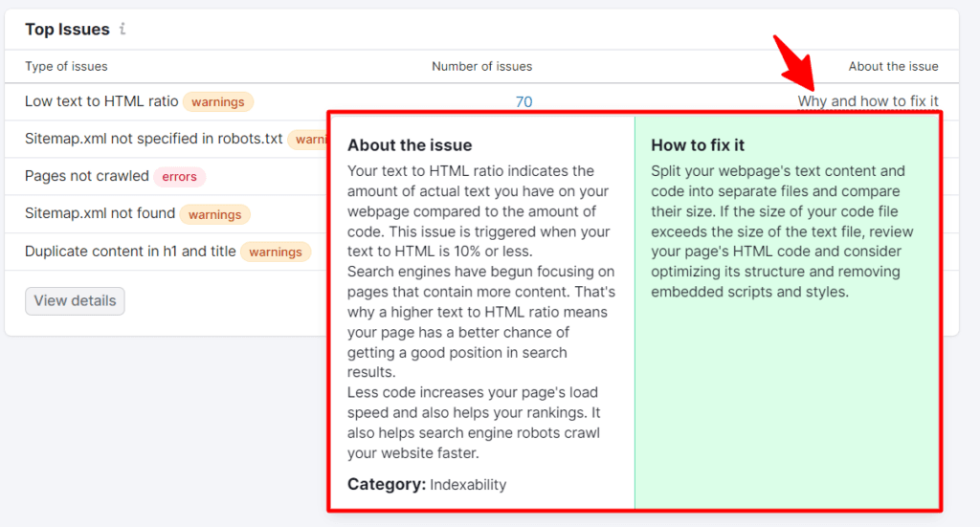Click the 'Type of issues' column header
This screenshot has height=527, width=980.
pyautogui.click(x=66, y=66)
